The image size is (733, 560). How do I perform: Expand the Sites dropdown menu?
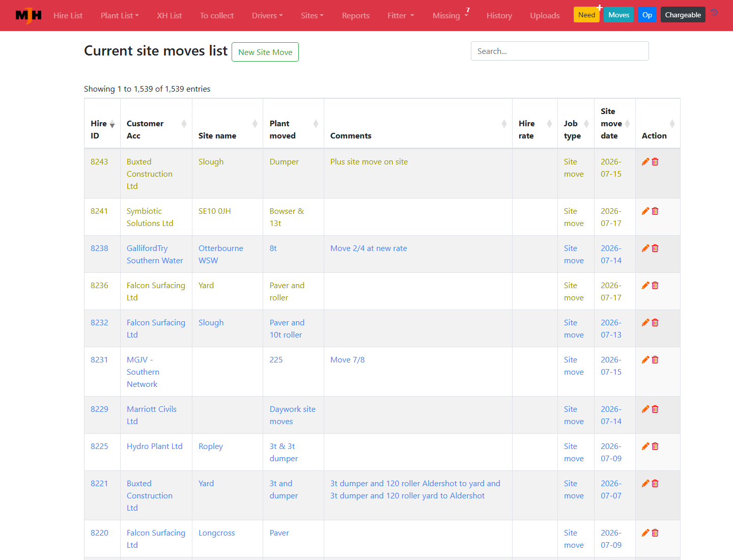(312, 15)
